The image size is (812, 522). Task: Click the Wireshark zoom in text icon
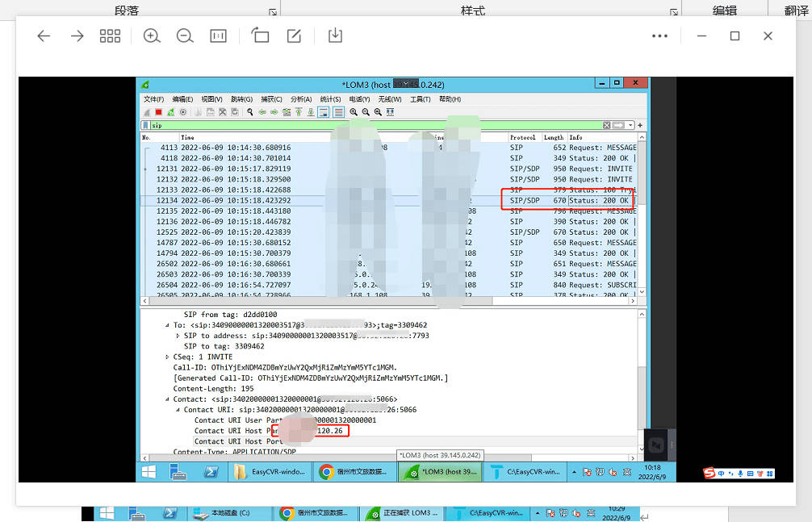tap(354, 112)
